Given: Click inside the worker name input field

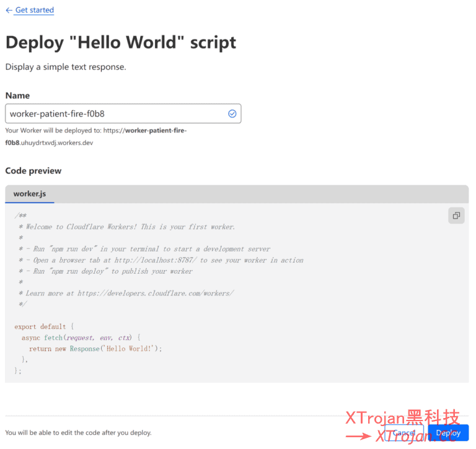Looking at the screenshot, I should [112, 114].
